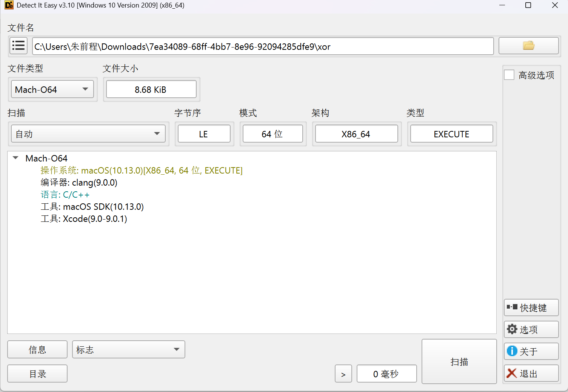
Task: Select the Mach-O64 root tree item
Action: (x=46, y=158)
